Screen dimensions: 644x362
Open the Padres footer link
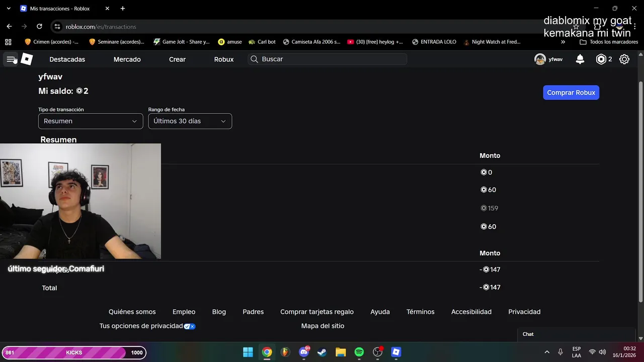coord(253,312)
